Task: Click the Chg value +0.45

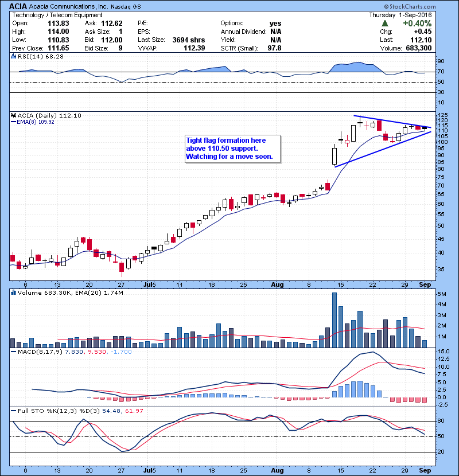Action: click(x=423, y=32)
